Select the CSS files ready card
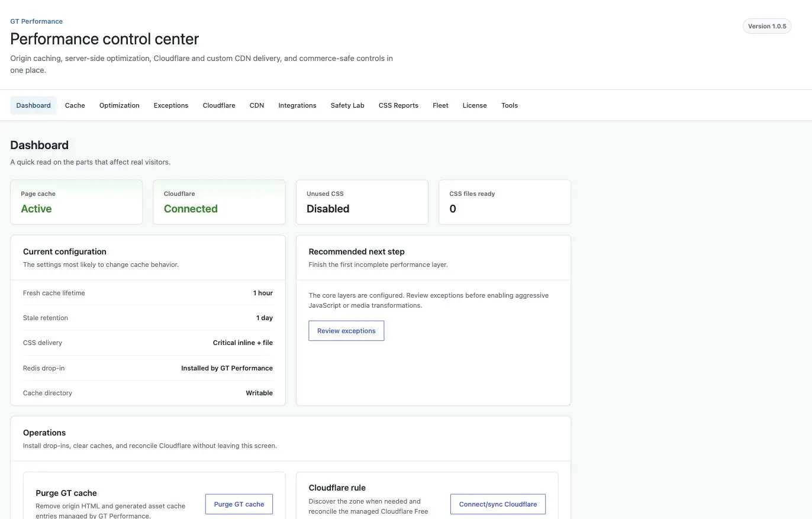Image resolution: width=812 pixels, height=519 pixels. pyautogui.click(x=505, y=202)
